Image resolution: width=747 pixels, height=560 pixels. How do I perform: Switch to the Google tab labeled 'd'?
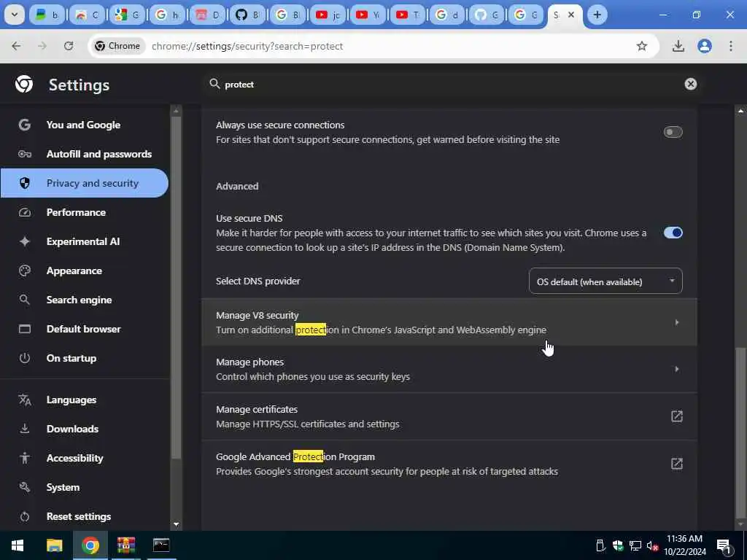click(x=447, y=15)
